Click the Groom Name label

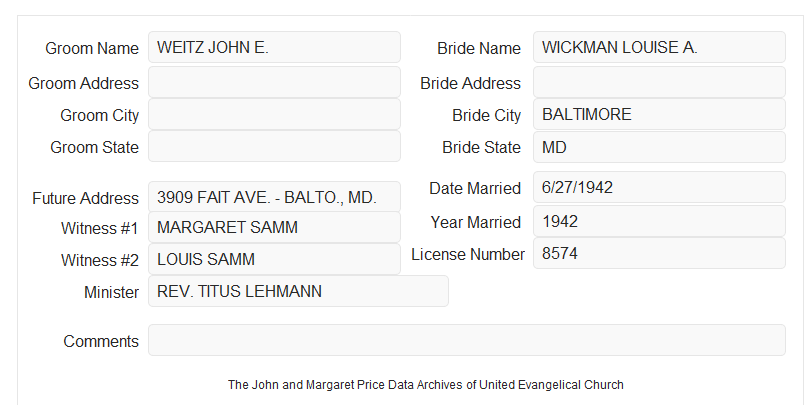pos(92,48)
